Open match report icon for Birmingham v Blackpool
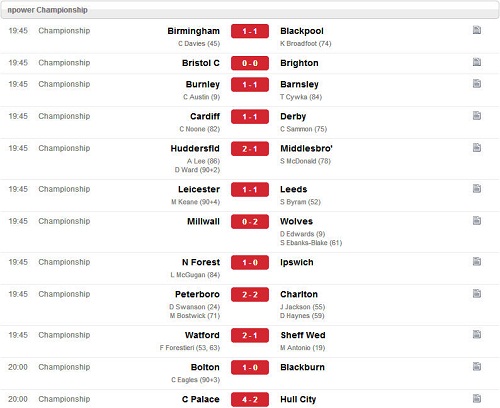Viewport: 500px width, 408px height. (x=477, y=30)
